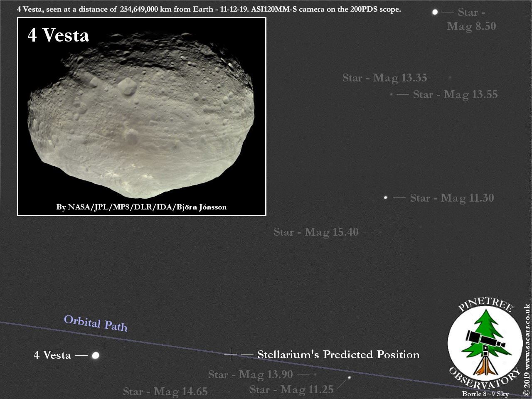The width and height of the screenshot is (532, 399).
Task: Click the NASA/JPL/MPS/DLR/IDA credit line
Action: point(141,207)
